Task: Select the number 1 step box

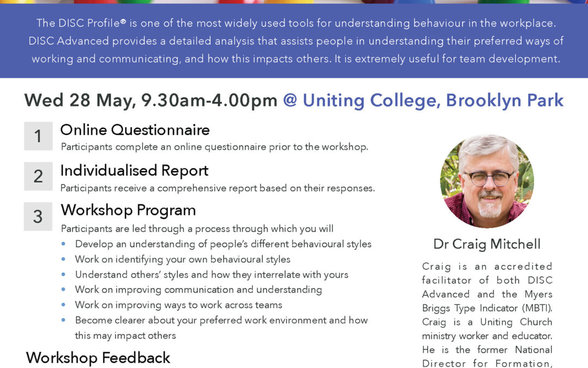Action: (38, 136)
